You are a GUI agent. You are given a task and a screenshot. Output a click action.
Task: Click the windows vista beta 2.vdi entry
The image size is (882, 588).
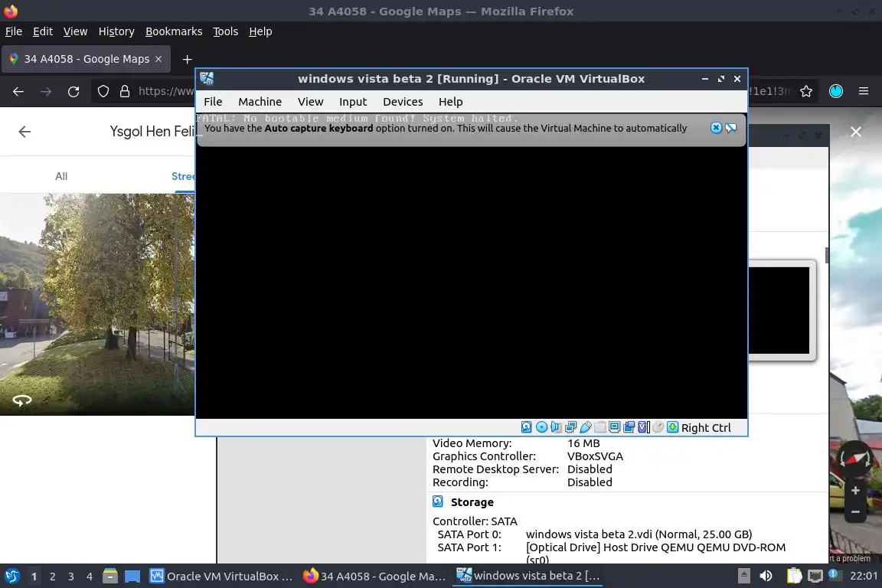[639, 534]
